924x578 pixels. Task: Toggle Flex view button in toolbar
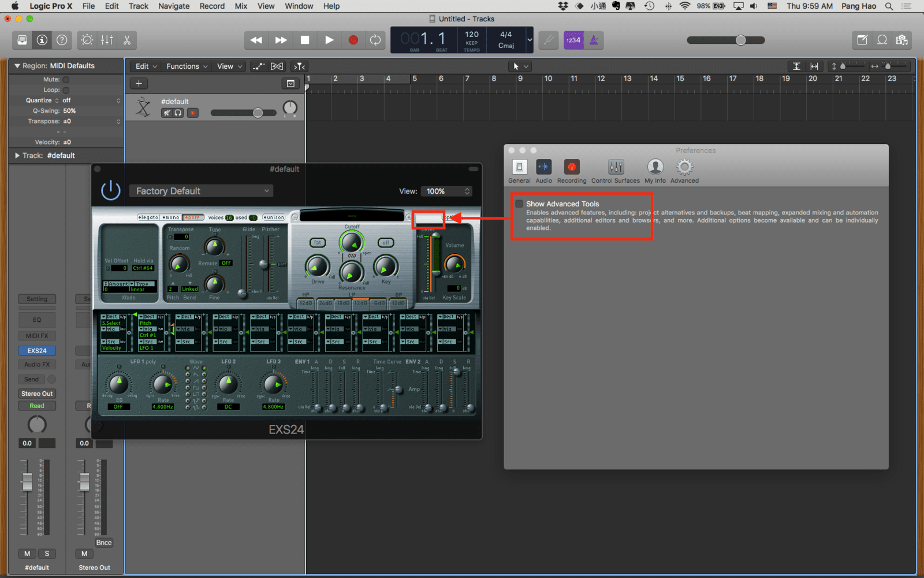point(277,66)
